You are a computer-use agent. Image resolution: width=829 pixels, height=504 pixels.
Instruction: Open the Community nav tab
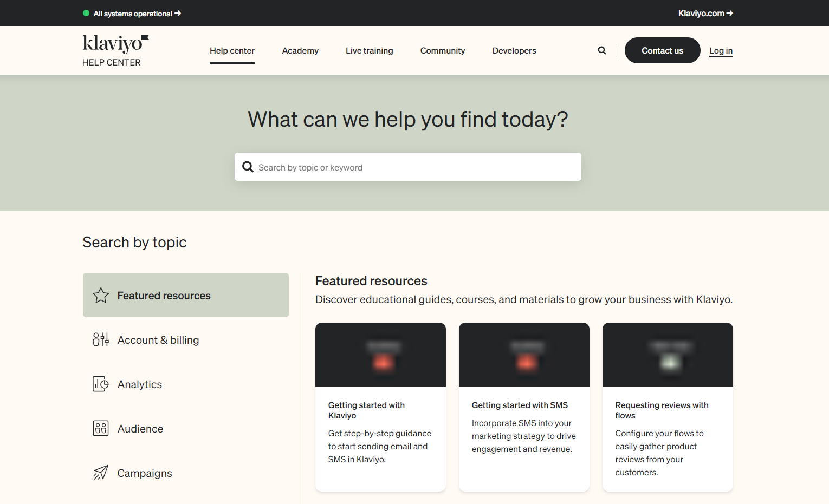443,50
